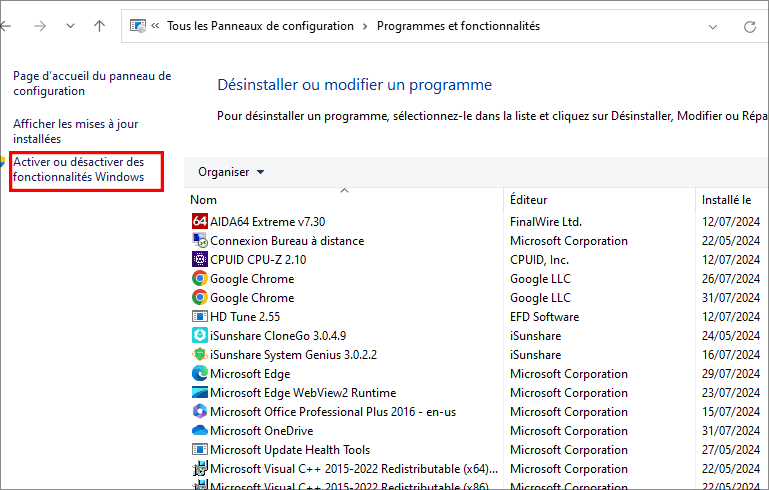Click the EFD Software publisher cell
769x490 pixels.
[544, 317]
